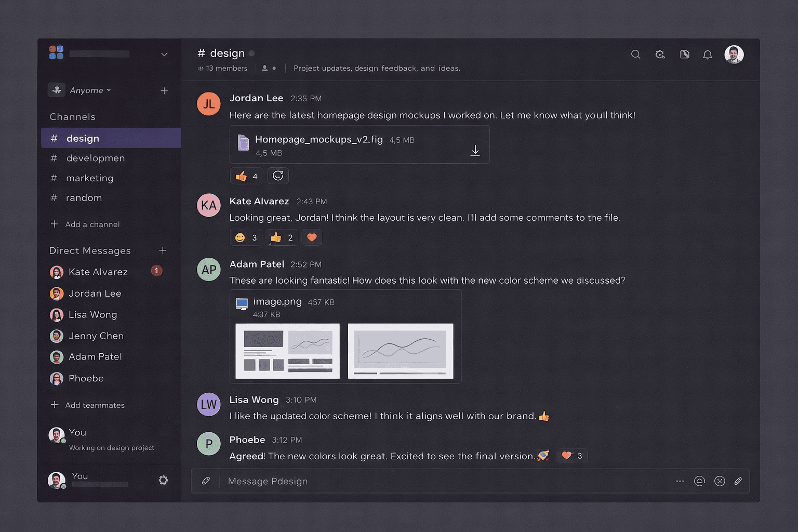Download Homepage_mockups_v2.fig file
Screen dimensions: 798x532
pos(475,151)
